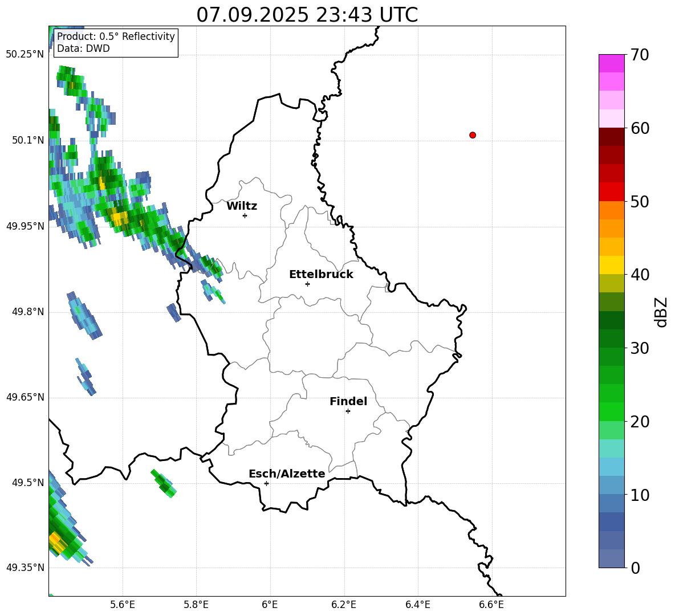
Task: Click the cross marker under Esch/Alzette
Action: [x=266, y=483]
